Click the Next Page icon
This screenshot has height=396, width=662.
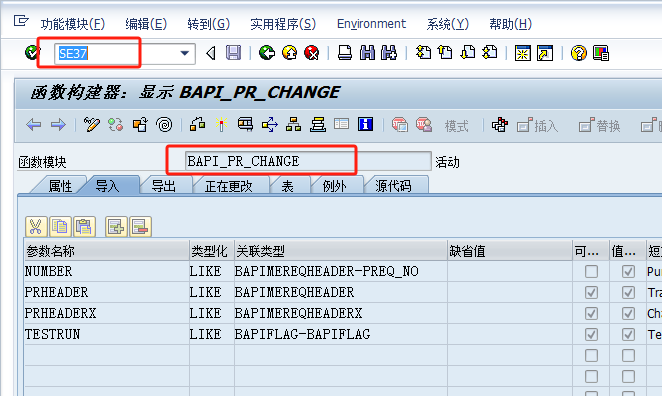[467, 53]
